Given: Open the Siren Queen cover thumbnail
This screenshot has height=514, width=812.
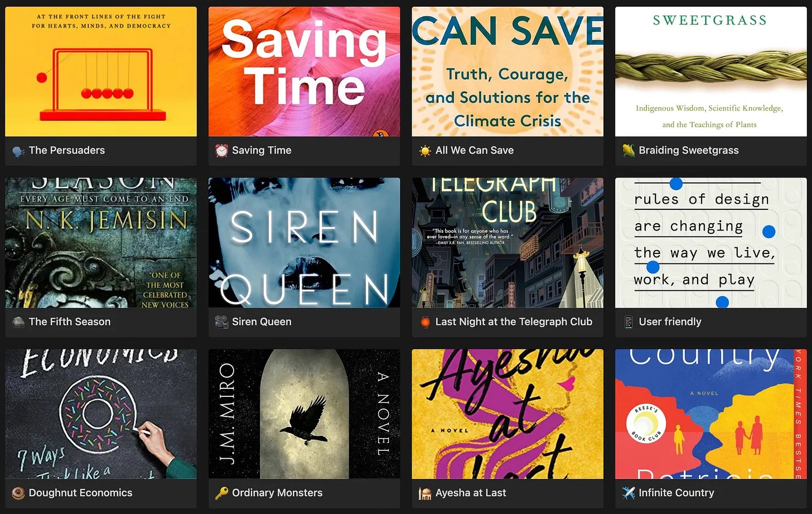Looking at the screenshot, I should click(x=304, y=243).
